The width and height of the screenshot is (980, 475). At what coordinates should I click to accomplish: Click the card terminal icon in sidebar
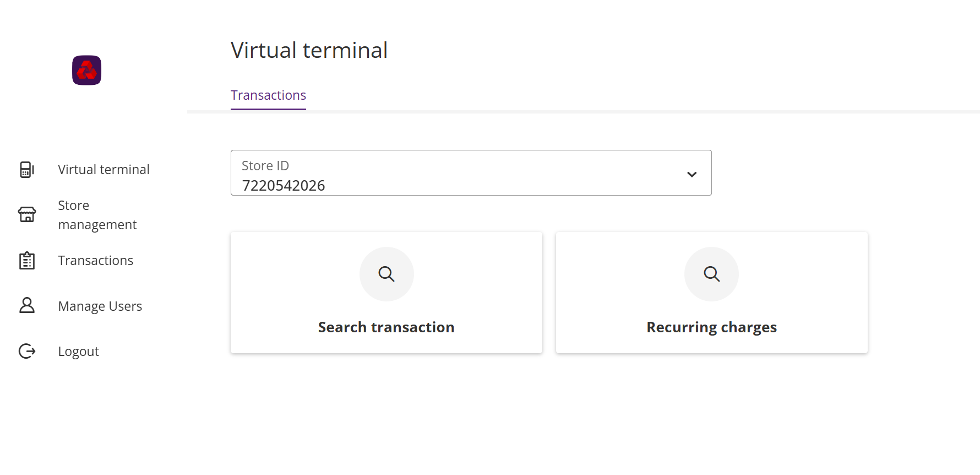(x=26, y=170)
